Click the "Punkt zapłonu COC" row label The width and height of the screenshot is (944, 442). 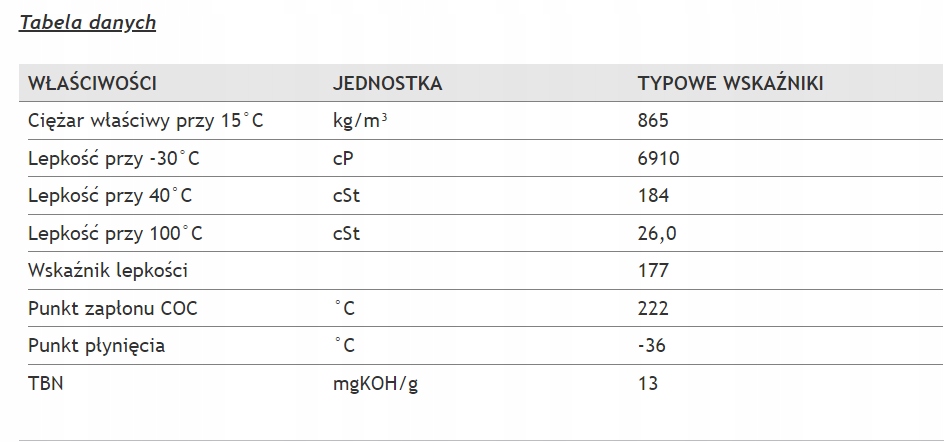tap(113, 308)
